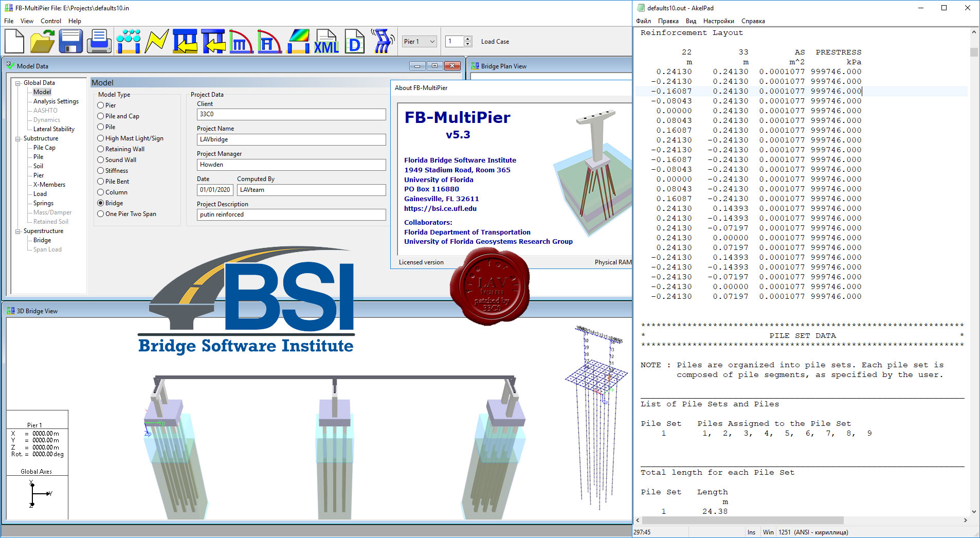Viewport: 980px width, 538px height.
Task: Open Справка menu in AkelPad
Action: tap(753, 21)
